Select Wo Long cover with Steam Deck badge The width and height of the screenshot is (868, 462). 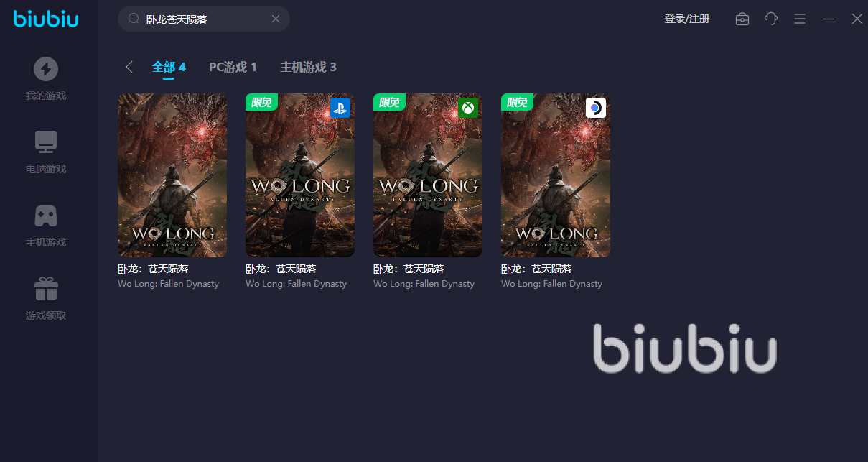point(556,175)
